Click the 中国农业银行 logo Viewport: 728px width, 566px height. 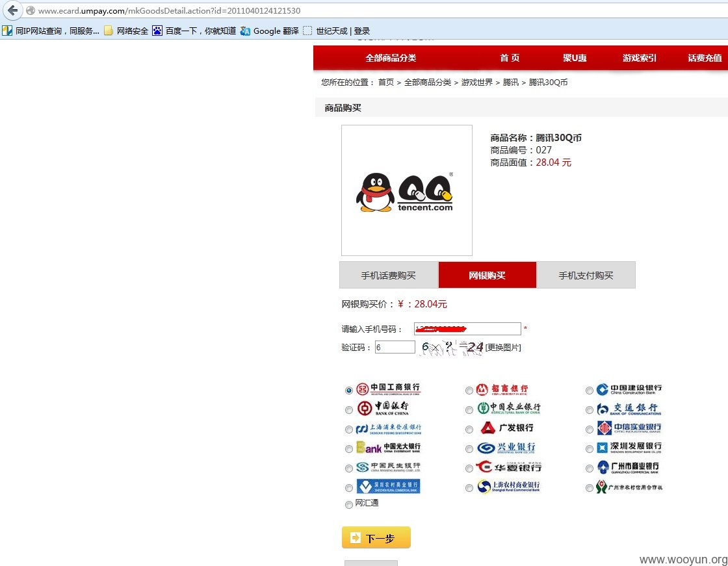coord(509,408)
